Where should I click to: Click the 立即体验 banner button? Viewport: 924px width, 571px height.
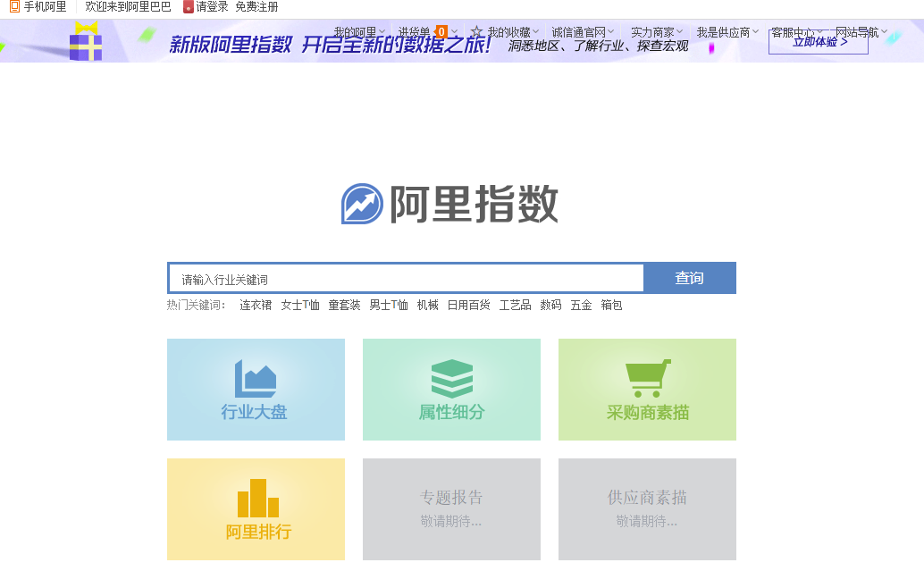tap(819, 41)
